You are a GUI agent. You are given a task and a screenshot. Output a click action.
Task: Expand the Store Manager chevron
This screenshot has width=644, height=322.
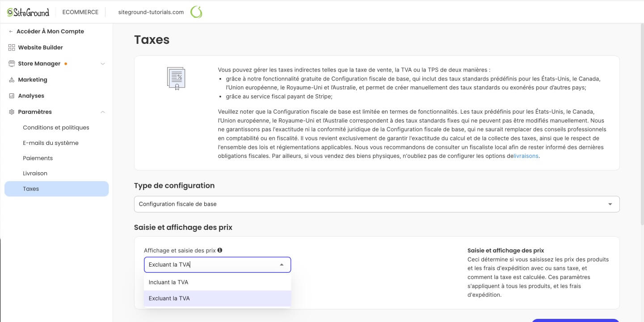pyautogui.click(x=103, y=64)
